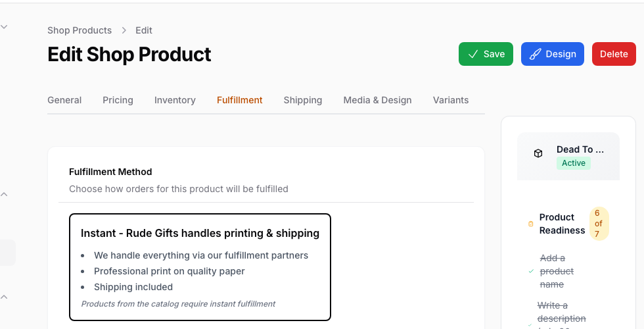
Task: Collapse the upward sidebar chevron above highlighted item
Action: coord(4,194)
